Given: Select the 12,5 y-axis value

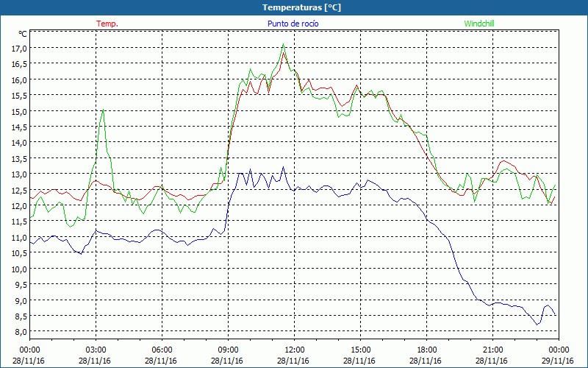Looking at the screenshot, I should click(20, 190).
